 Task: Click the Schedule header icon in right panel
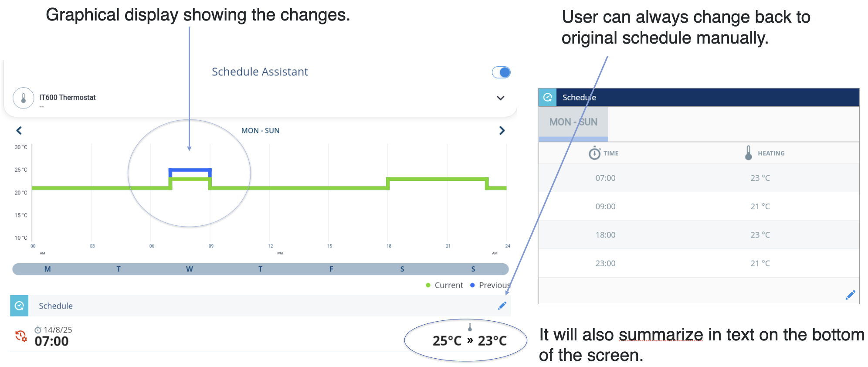pos(548,97)
